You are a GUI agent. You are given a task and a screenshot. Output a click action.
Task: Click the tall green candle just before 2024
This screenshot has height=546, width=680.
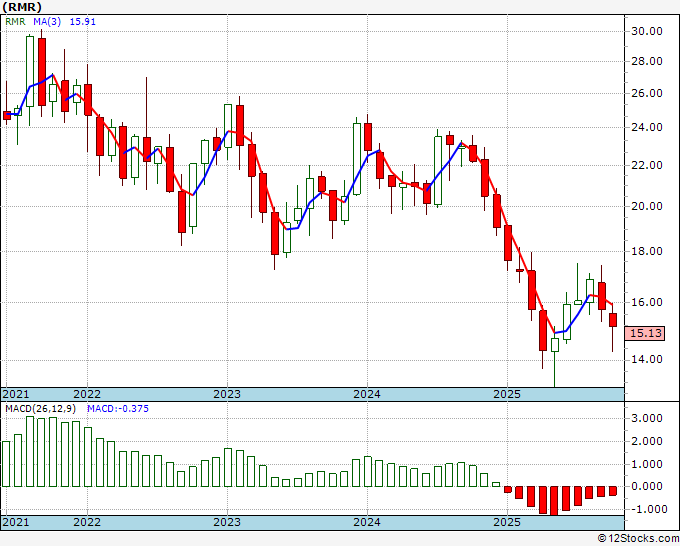tap(357, 159)
